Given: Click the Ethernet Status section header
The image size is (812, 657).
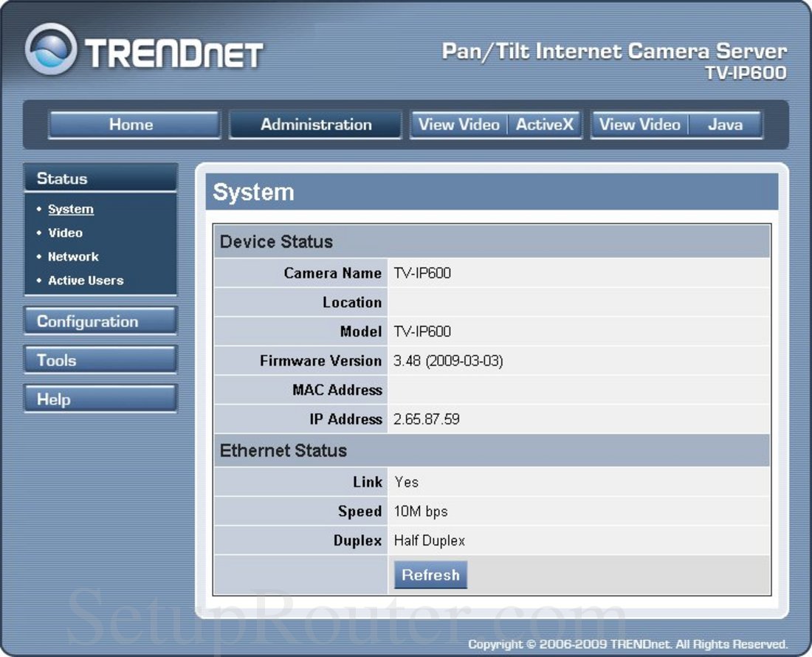Looking at the screenshot, I should [x=492, y=450].
